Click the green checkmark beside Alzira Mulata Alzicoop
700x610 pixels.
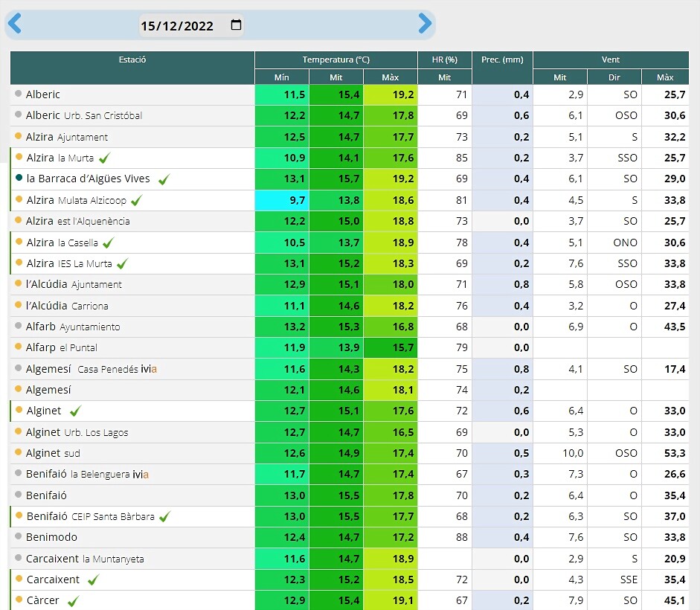pyautogui.click(x=137, y=201)
